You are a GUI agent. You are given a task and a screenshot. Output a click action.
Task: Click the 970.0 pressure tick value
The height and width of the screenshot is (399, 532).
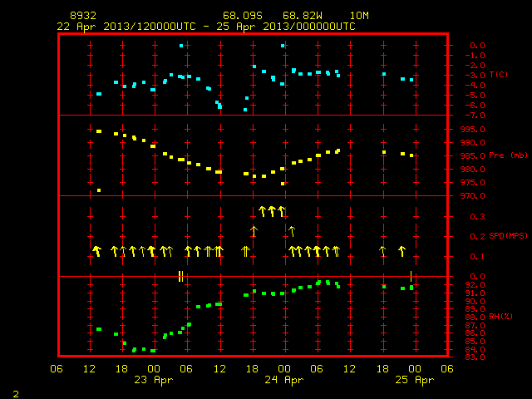(472, 196)
